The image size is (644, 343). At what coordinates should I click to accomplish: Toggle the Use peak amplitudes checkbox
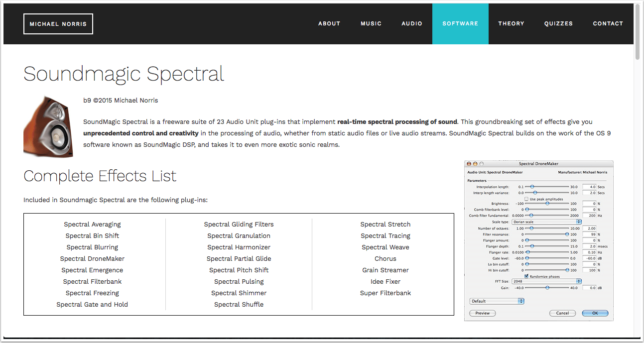pos(526,199)
